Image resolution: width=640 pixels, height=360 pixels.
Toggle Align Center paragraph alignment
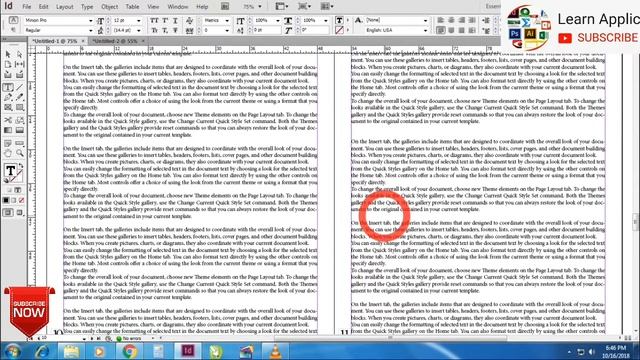[451, 20]
